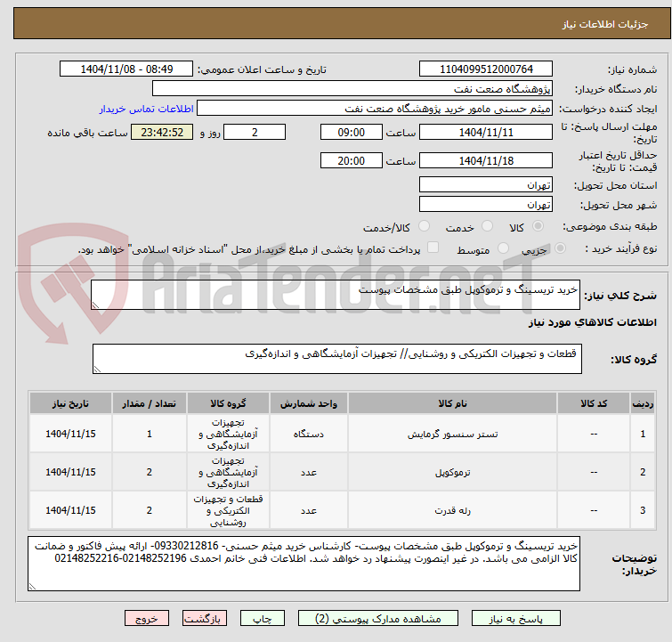Click the unit cell دستگاه in row 1
This screenshot has height=642, width=672.
tap(309, 434)
